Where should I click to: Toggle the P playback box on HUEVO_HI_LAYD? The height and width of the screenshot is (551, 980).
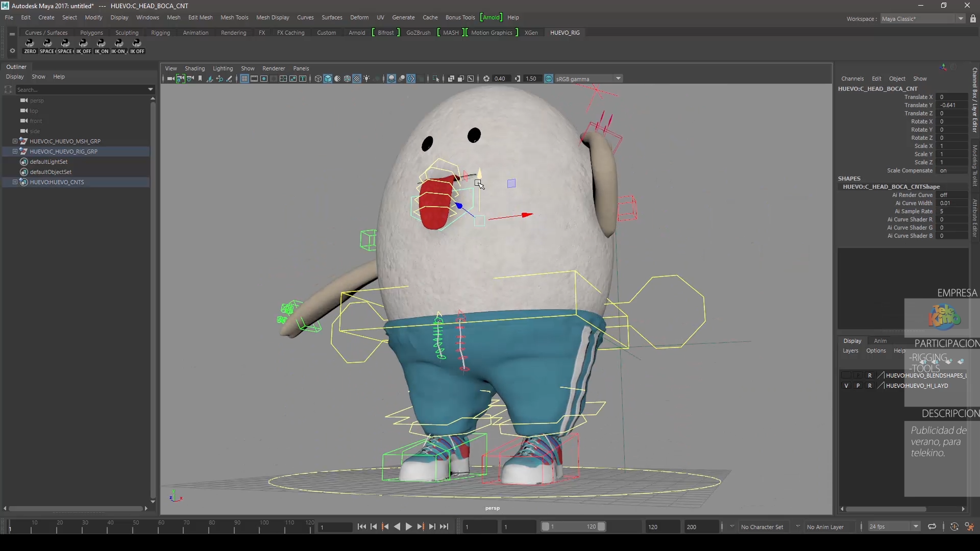tap(858, 386)
